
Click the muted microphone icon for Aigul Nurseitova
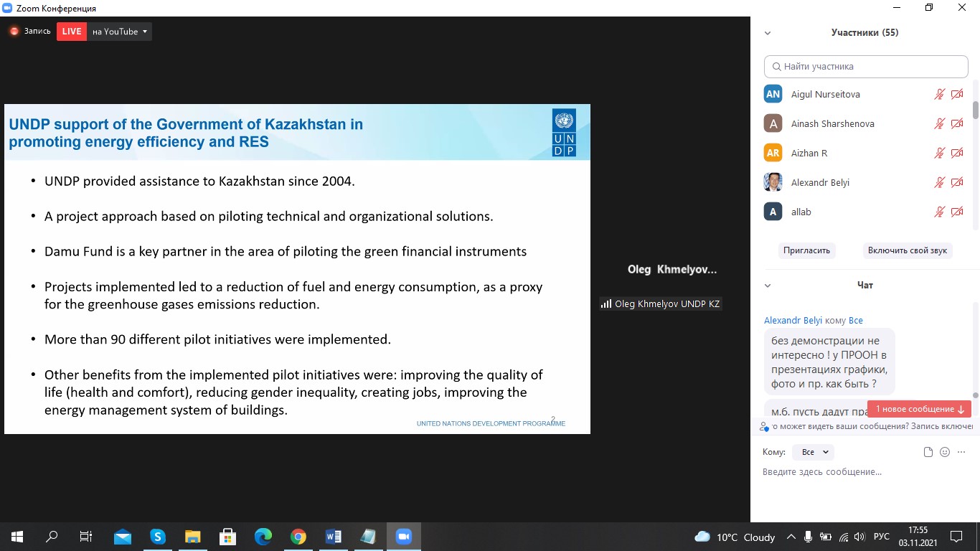(939, 94)
